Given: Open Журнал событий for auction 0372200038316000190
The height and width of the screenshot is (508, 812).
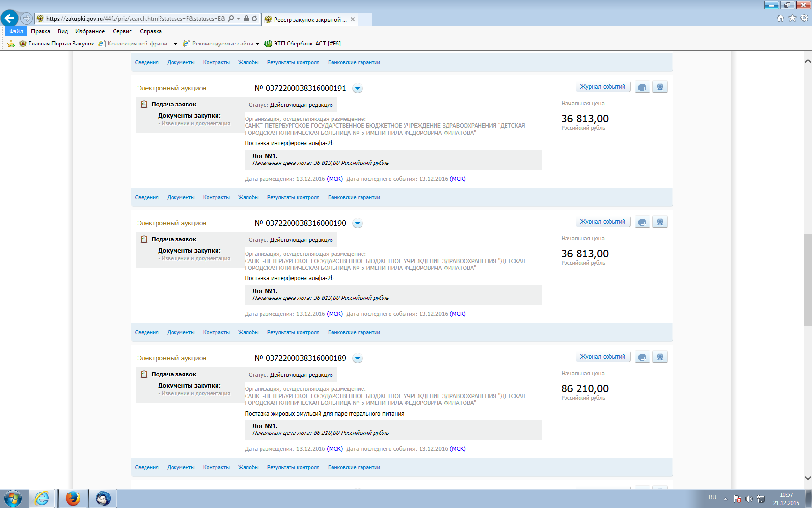Looking at the screenshot, I should (603, 222).
